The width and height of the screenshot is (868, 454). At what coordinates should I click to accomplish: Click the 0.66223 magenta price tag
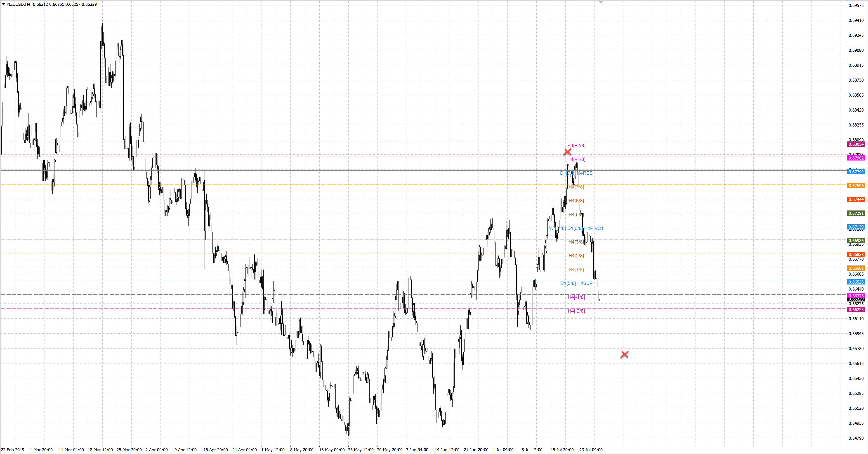tap(856, 310)
